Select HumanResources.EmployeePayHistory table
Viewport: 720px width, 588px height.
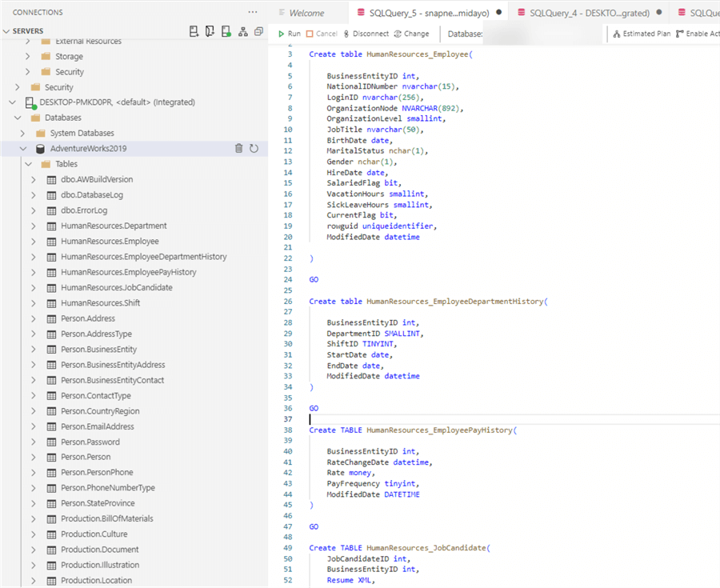[x=129, y=272]
